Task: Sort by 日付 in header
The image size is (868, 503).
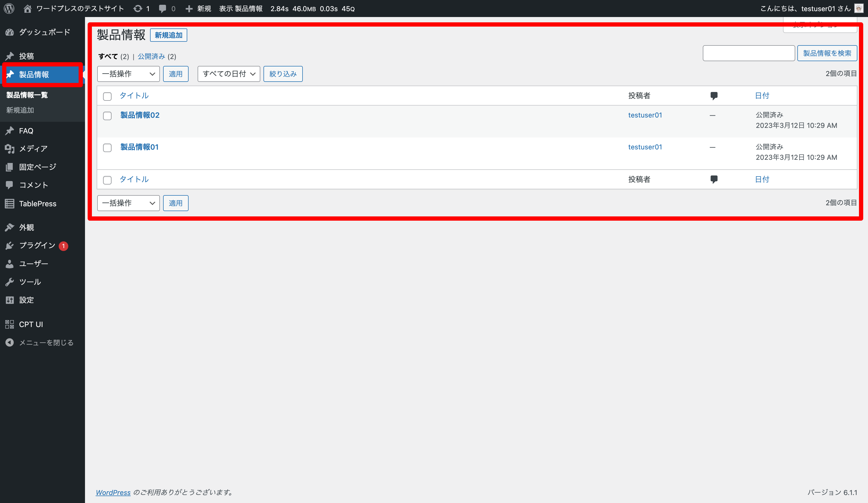Action: coord(762,95)
